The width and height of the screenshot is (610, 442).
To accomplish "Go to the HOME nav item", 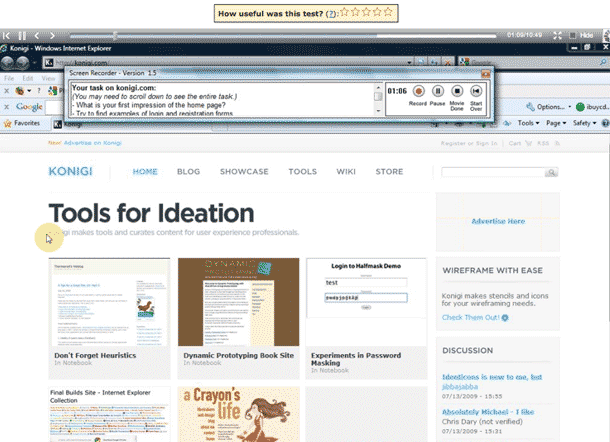I will coord(145,172).
